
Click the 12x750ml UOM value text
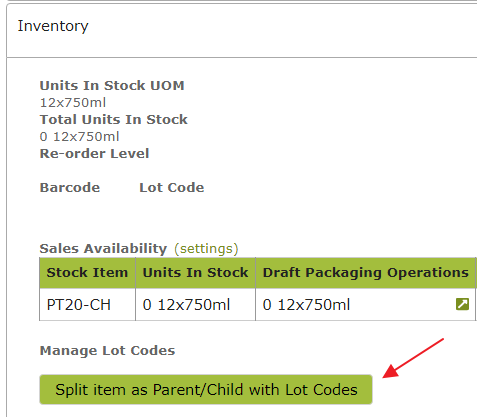(x=73, y=103)
